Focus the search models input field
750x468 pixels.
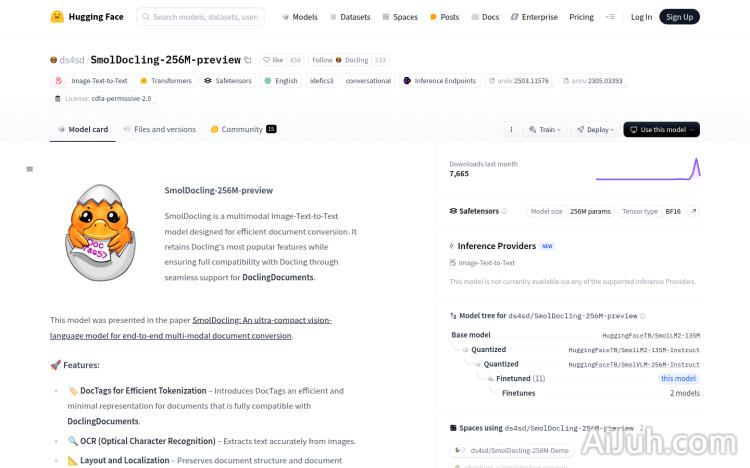tap(207, 17)
